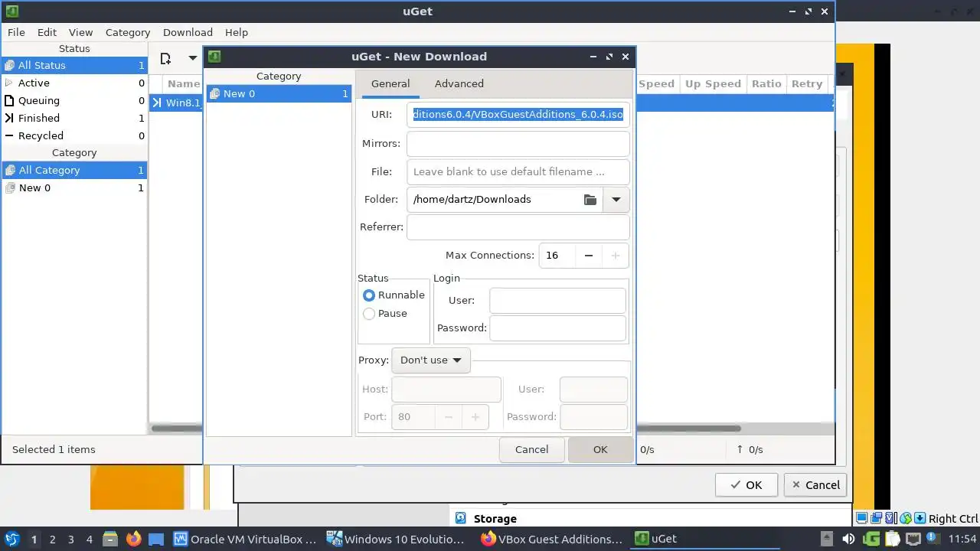Open the Help menu
Screen dimensions: 980x551
pyautogui.click(x=237, y=32)
